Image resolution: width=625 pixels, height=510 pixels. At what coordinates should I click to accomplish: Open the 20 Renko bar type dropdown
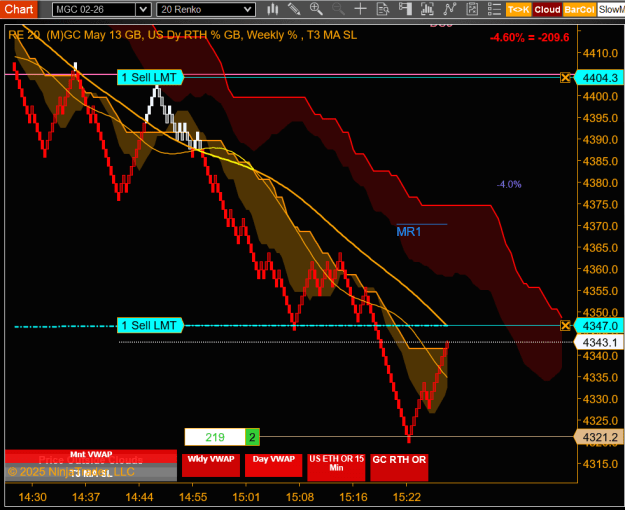206,10
